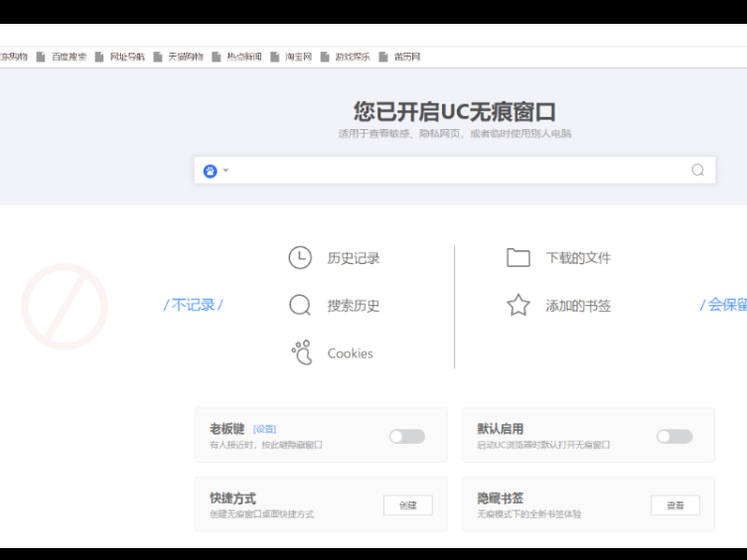This screenshot has height=560, width=747.
Task: Click the 默认启用 card title
Action: pos(501,429)
